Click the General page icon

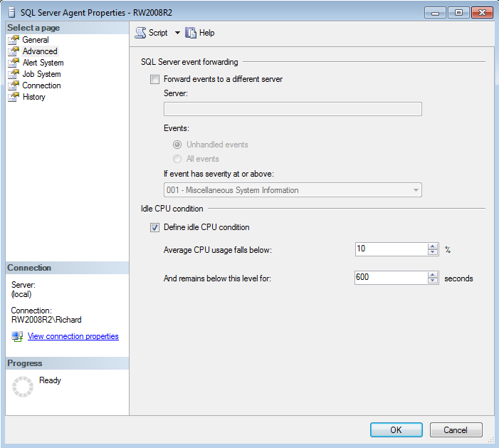tap(13, 40)
